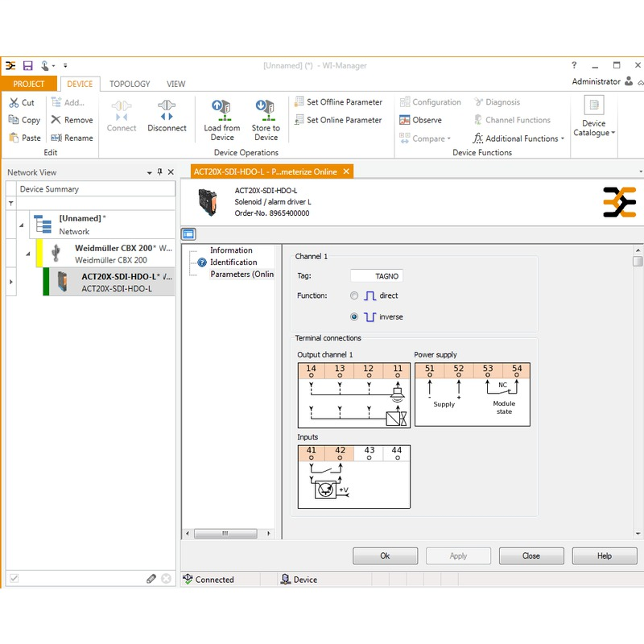
Task: Click Load from Device icon
Action: coord(222,111)
